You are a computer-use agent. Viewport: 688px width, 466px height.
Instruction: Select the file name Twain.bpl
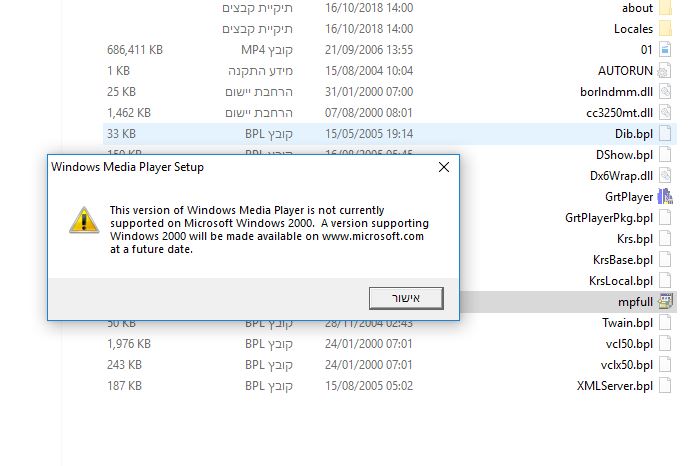[627, 323]
